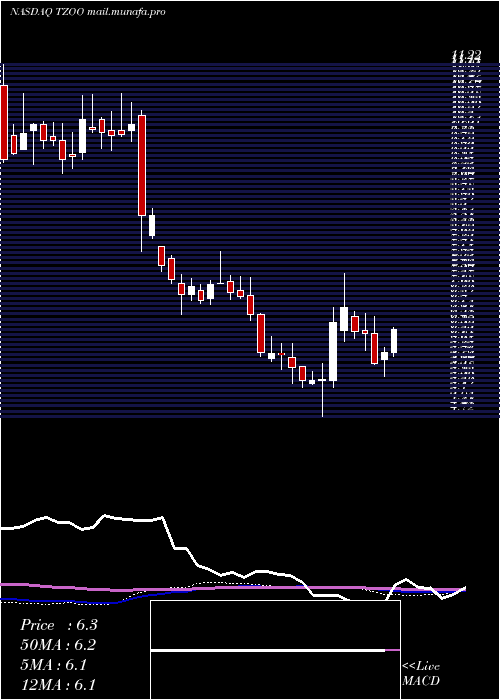The height and width of the screenshot is (700, 500).
Task: Click the large red drop candlestick
Action: (x=142, y=165)
